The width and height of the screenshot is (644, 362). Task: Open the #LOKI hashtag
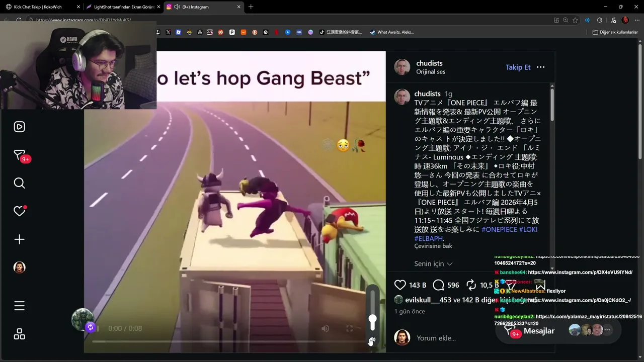528,229
